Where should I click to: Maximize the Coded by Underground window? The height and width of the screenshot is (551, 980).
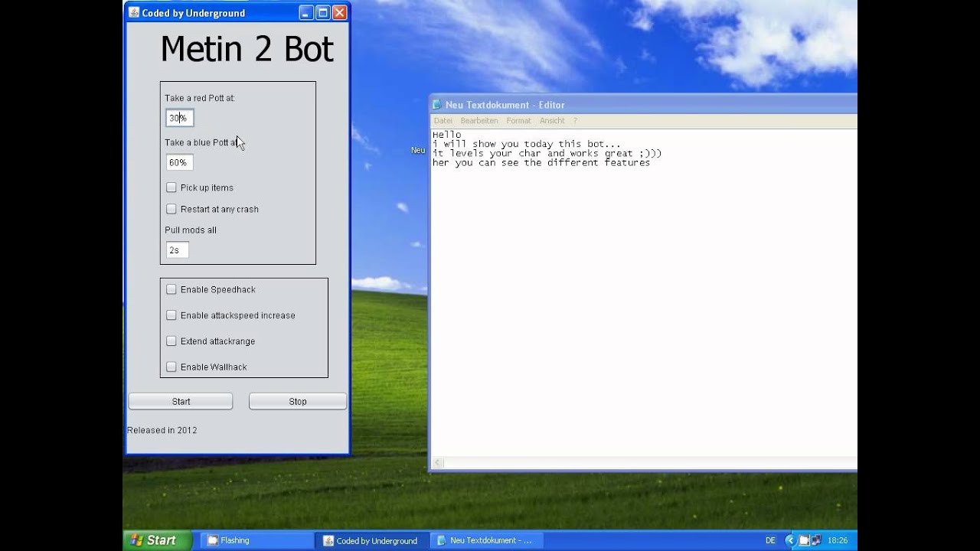click(323, 12)
